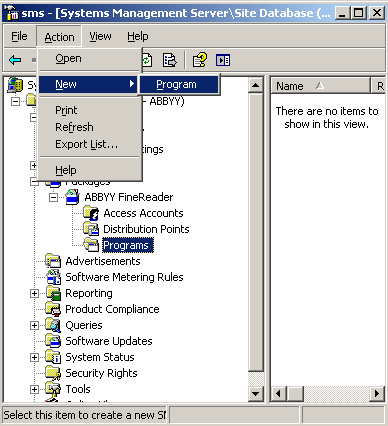The width and height of the screenshot is (388, 426).
Task: Click the results pane horizontal scrollbar thumb
Action: point(295,394)
